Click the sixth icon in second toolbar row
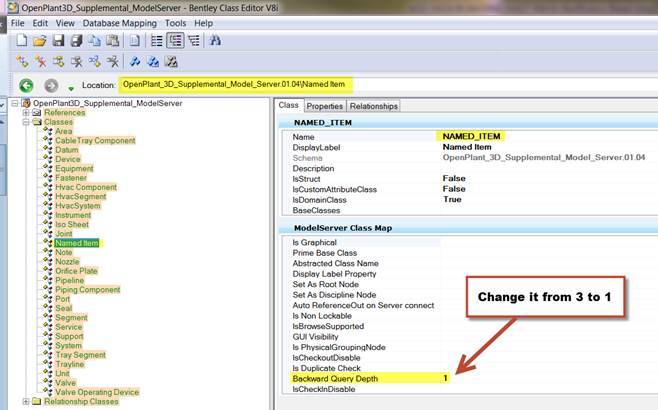The height and width of the screenshot is (410, 658). [112, 62]
